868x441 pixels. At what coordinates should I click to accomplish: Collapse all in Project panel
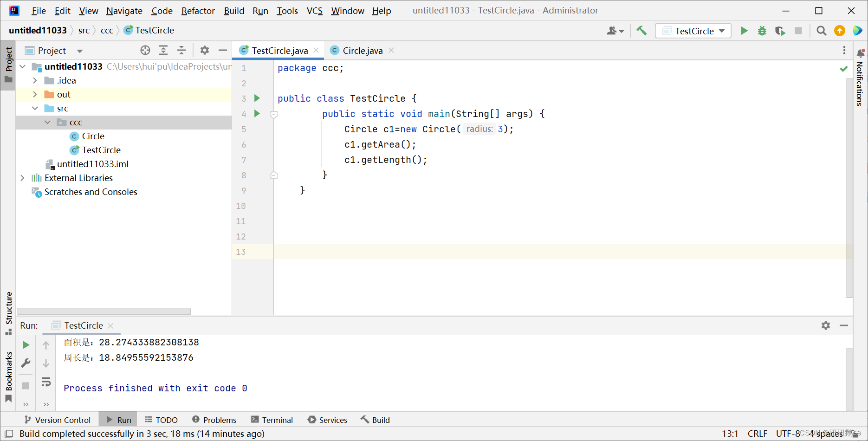pos(181,50)
